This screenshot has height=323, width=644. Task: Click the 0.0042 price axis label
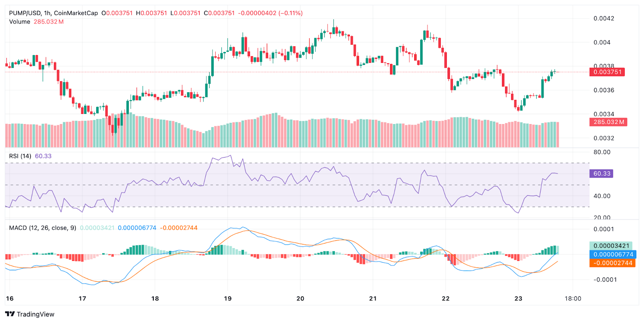pyautogui.click(x=604, y=19)
